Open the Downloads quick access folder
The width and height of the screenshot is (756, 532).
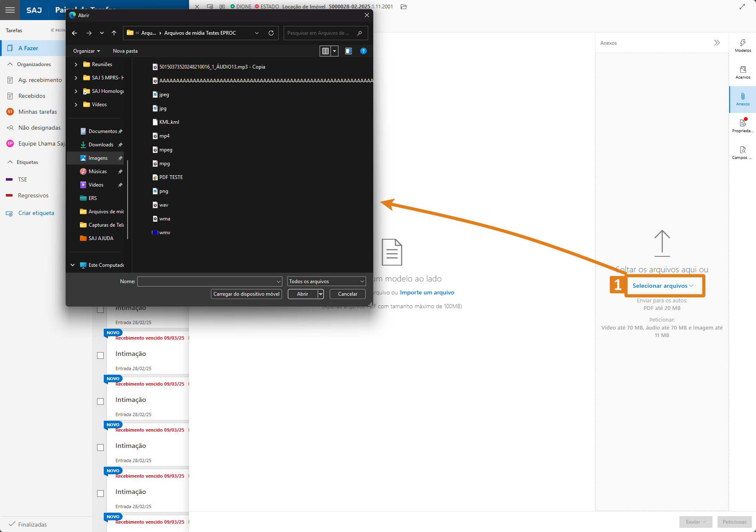click(101, 145)
